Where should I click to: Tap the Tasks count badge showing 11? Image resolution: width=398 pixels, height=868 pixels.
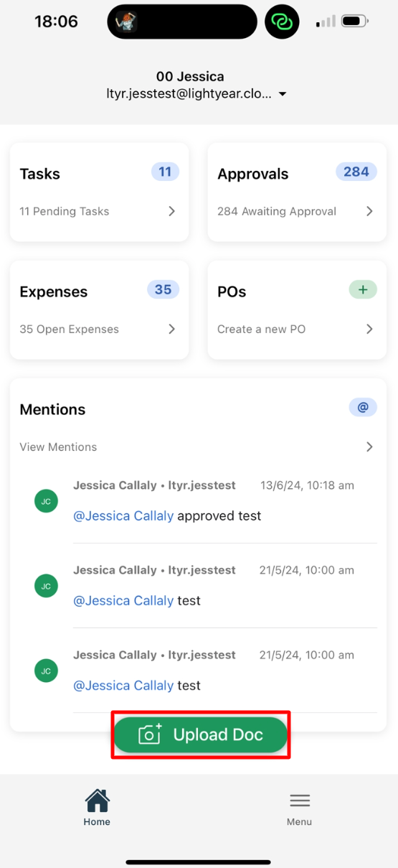click(x=165, y=172)
